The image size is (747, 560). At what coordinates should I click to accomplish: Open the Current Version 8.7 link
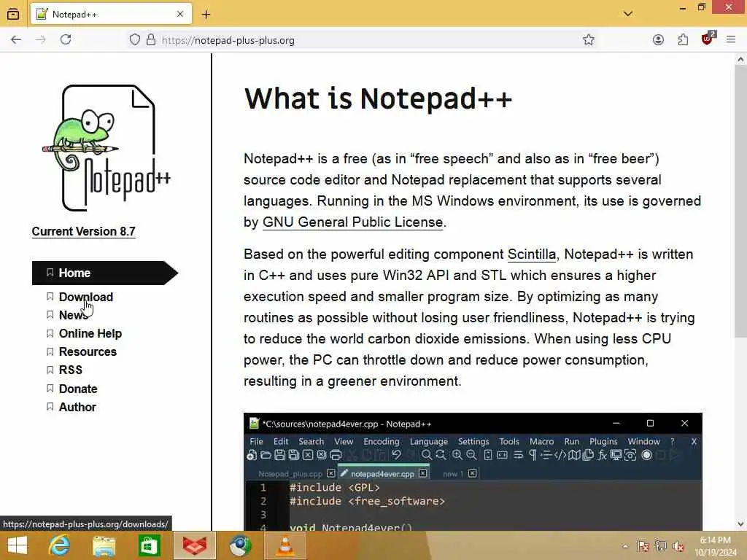[83, 231]
